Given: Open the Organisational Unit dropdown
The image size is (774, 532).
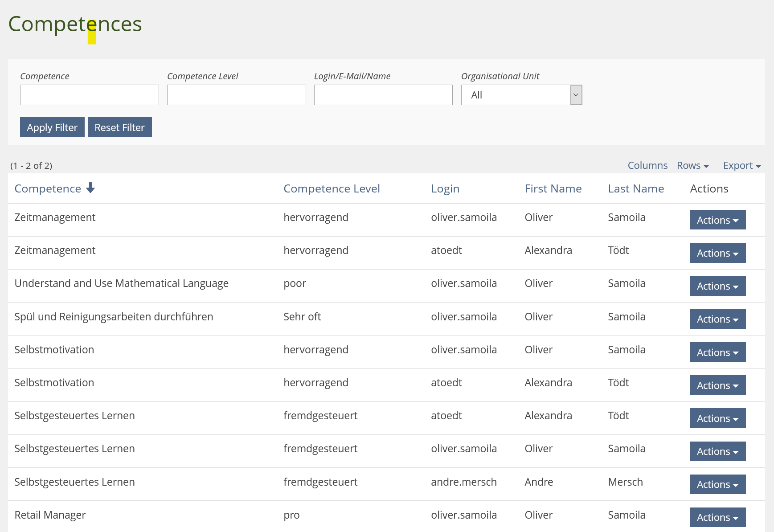Looking at the screenshot, I should 521,95.
